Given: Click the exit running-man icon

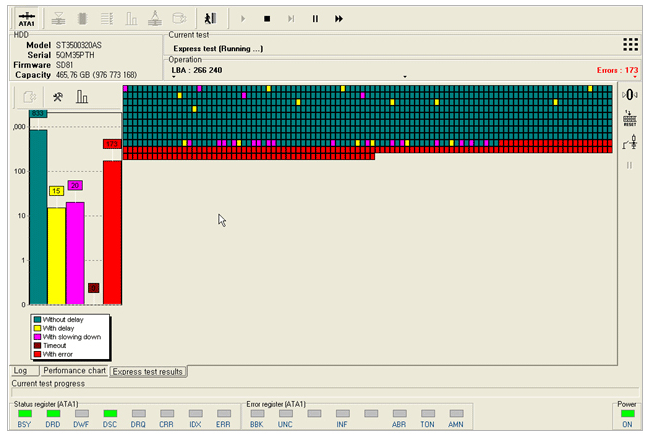Looking at the screenshot, I should 210,18.
